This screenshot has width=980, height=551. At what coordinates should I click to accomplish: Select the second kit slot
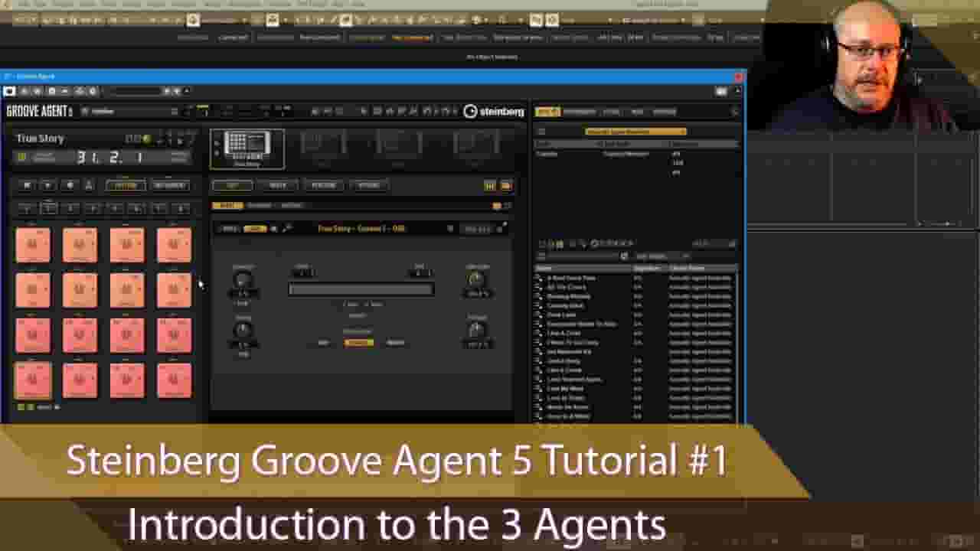tap(322, 148)
